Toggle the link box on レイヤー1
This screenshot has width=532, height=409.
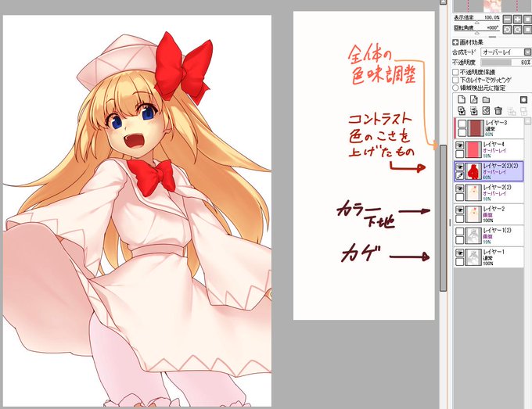coord(460,262)
